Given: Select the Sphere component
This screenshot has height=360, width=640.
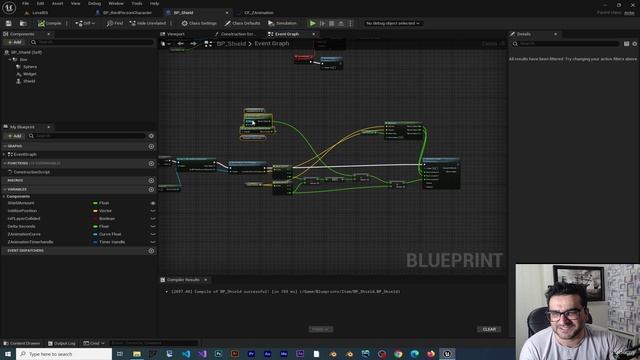Looking at the screenshot, I should tap(30, 67).
